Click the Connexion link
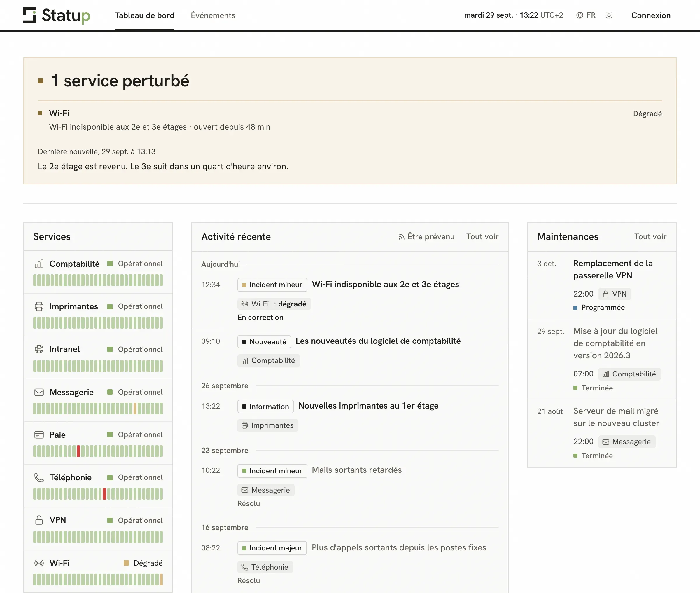 pos(651,15)
